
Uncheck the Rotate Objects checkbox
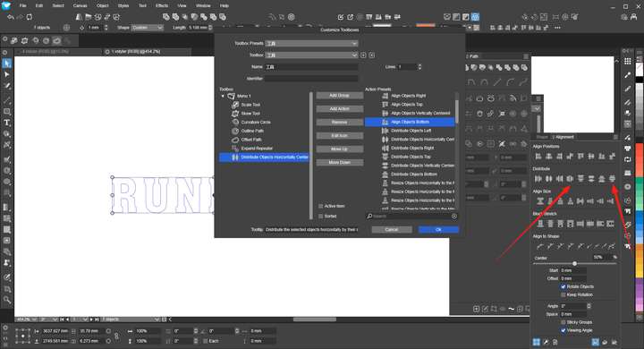click(x=563, y=286)
